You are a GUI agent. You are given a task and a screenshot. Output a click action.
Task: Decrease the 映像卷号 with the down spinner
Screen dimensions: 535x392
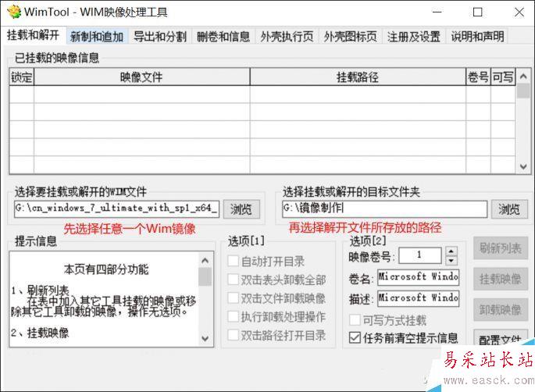pos(451,260)
